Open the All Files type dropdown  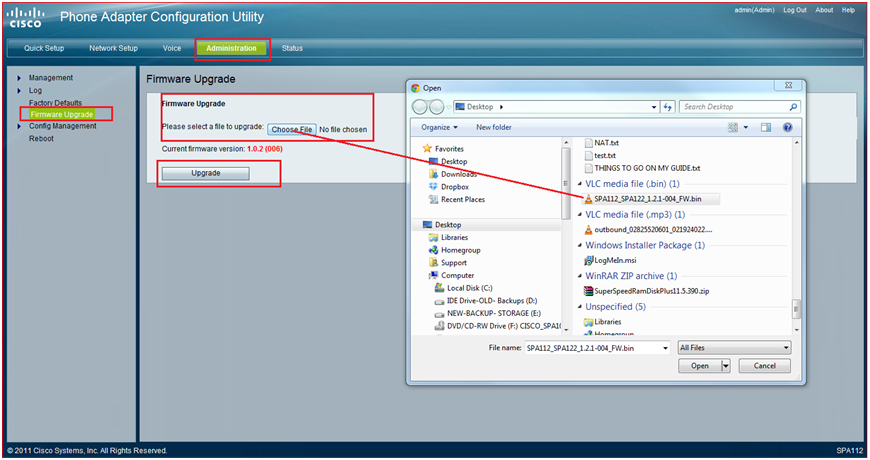[x=734, y=347]
